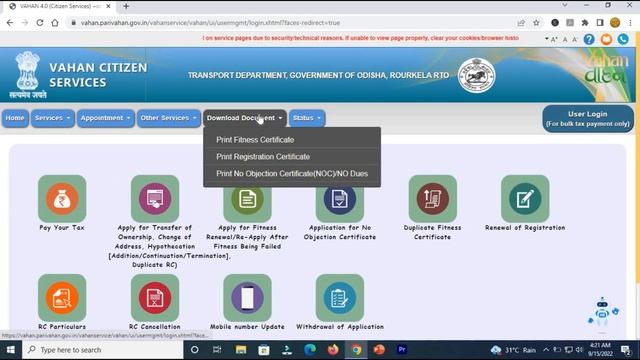640x360 pixels.
Task: Open Windows notification center
Action: pyautogui.click(x=626, y=350)
